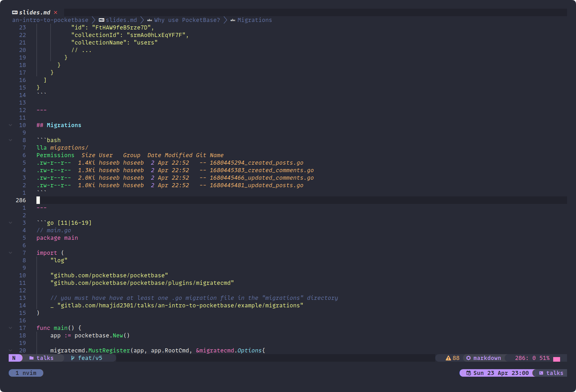
Task: Click the Permissions column header
Action: click(x=55, y=155)
